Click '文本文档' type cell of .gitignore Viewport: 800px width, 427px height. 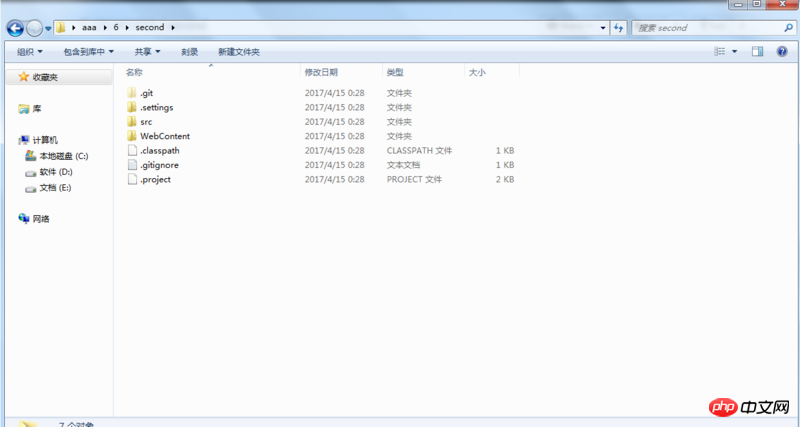point(403,165)
